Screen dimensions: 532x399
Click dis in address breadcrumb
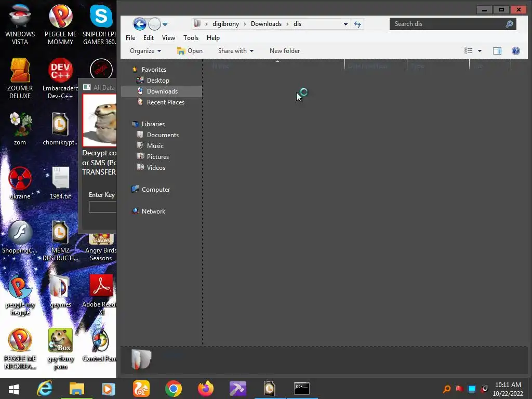297,24
